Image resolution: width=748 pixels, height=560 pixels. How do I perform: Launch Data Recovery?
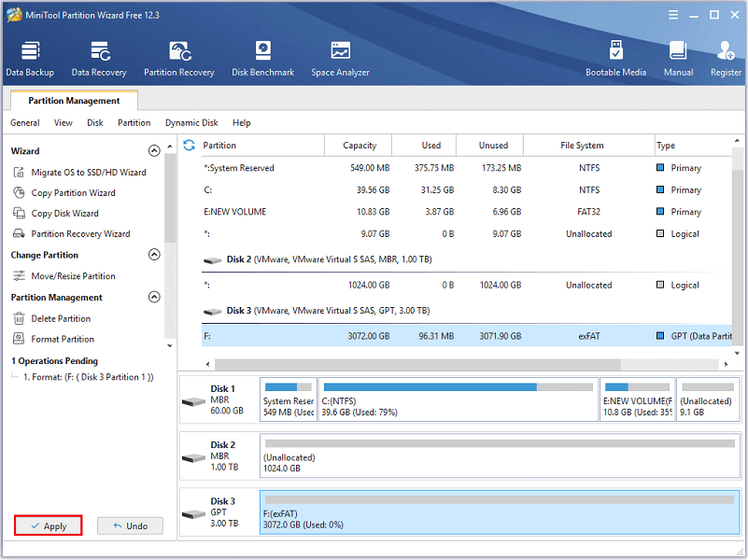pyautogui.click(x=99, y=59)
